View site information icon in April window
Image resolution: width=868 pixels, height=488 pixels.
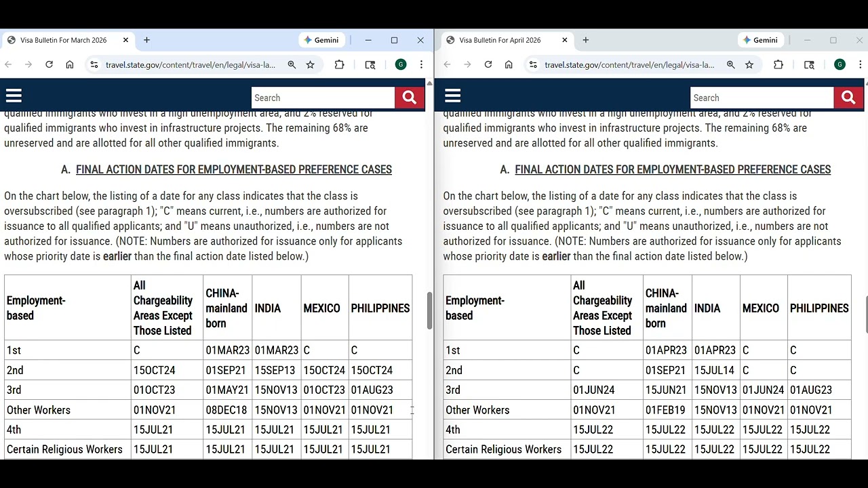pyautogui.click(x=533, y=64)
